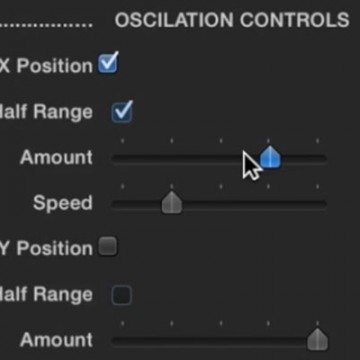Click the Y Amount slider handle

click(x=317, y=339)
